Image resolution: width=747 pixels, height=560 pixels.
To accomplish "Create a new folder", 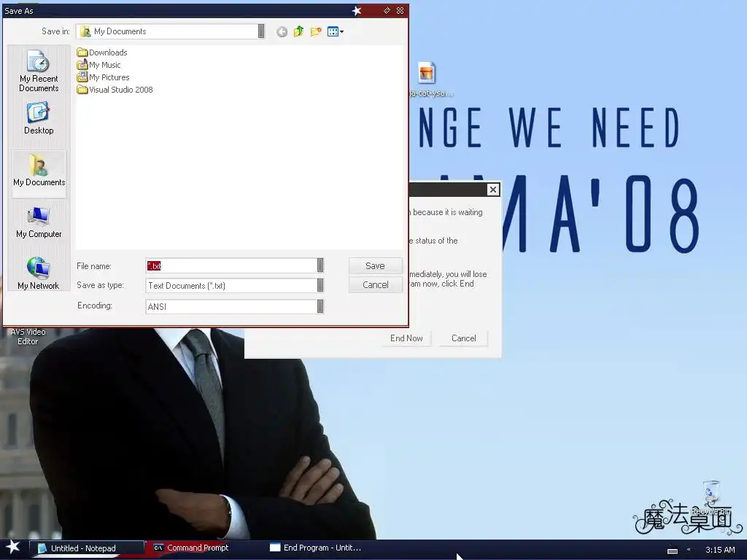I will (316, 32).
